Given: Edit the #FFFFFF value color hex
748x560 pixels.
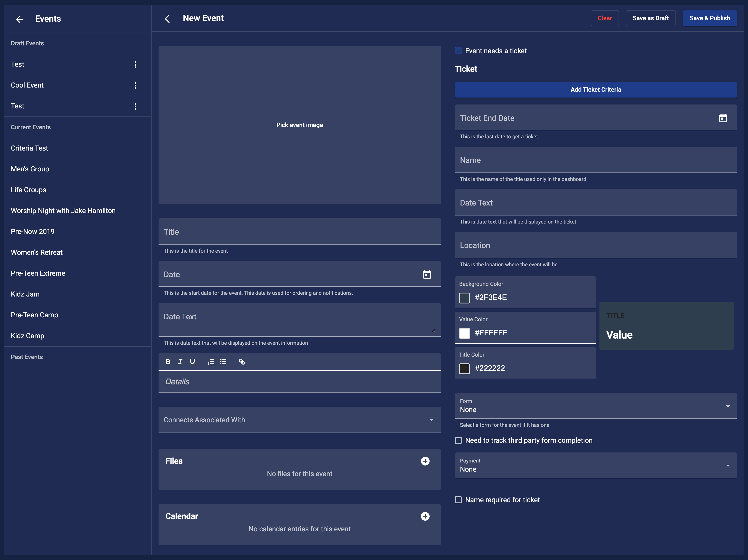Looking at the screenshot, I should tap(491, 333).
